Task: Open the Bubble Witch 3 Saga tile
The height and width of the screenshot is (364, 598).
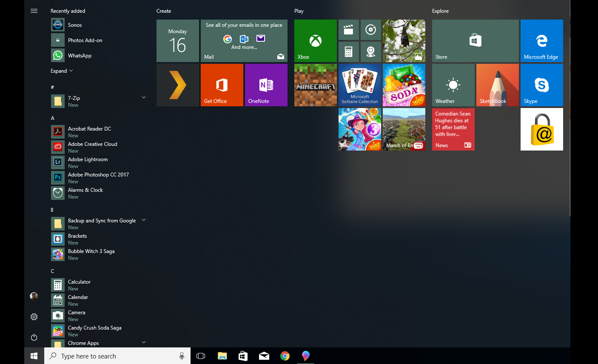Action: coord(360,129)
